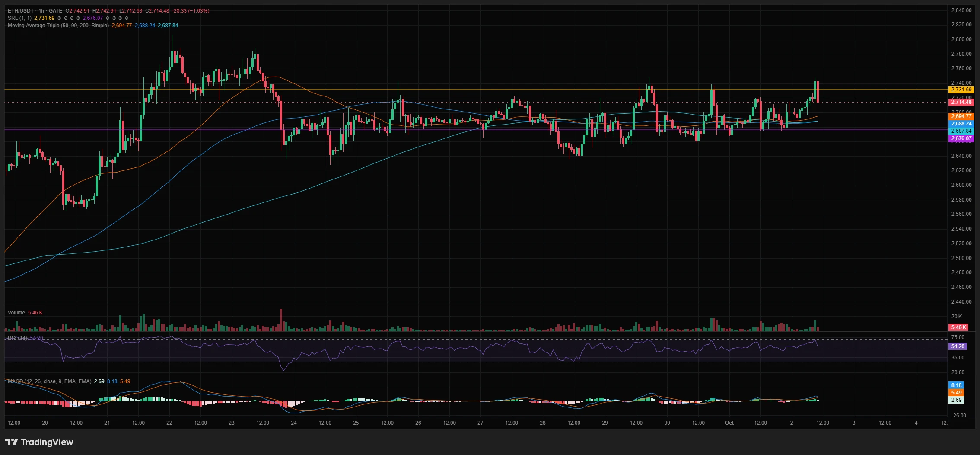Click the teal 2,687.84 price-axis tag

(961, 131)
